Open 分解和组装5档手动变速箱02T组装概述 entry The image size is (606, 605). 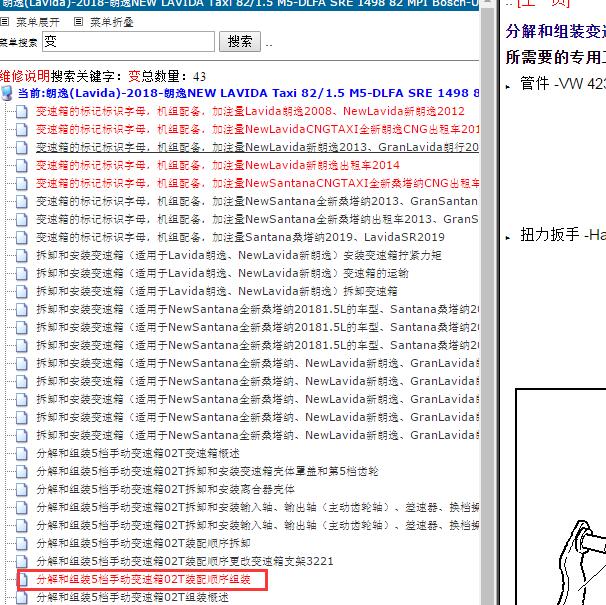[x=132, y=597]
